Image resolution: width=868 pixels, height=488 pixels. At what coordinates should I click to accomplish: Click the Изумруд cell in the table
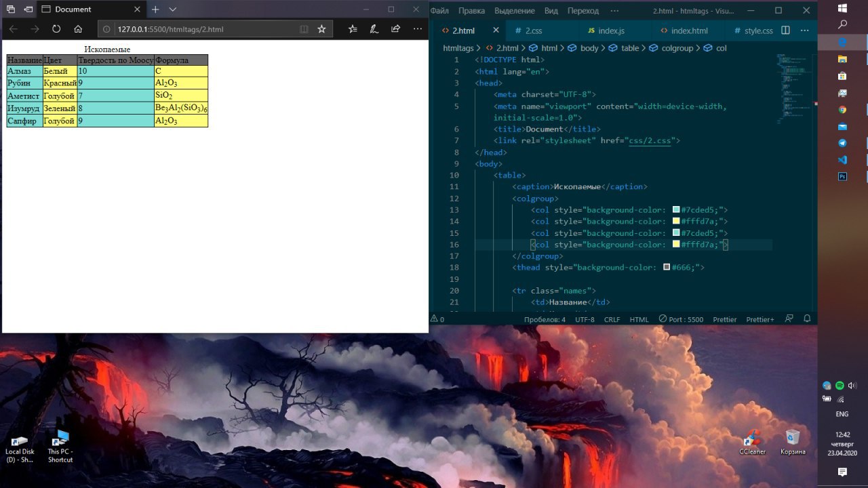pos(24,108)
